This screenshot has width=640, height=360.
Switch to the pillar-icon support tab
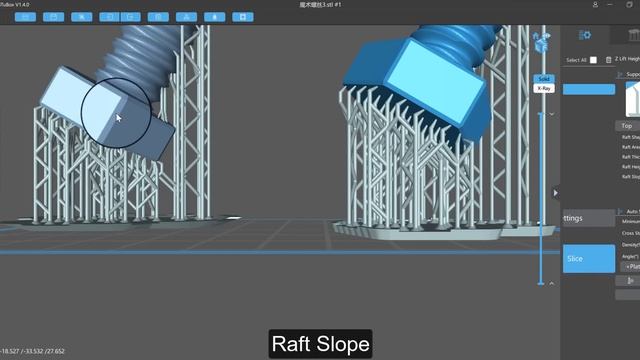[x=634, y=36]
